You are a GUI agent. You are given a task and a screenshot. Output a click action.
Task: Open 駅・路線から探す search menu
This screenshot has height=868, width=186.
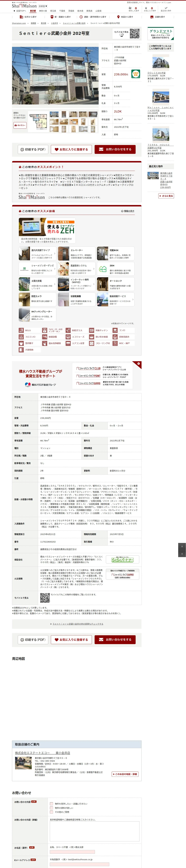pos(61,17)
